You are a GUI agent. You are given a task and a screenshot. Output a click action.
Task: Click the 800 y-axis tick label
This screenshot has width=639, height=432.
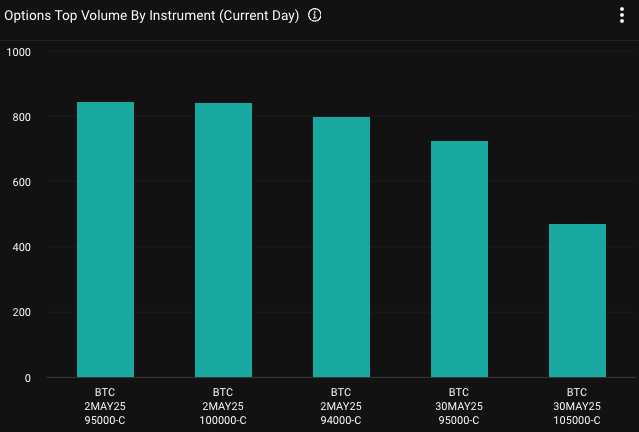pos(21,117)
